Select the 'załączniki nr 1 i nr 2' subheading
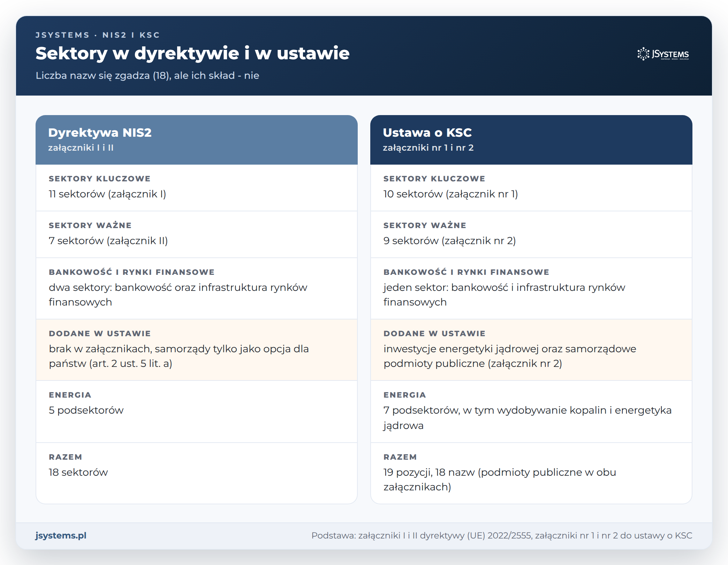 (x=428, y=148)
